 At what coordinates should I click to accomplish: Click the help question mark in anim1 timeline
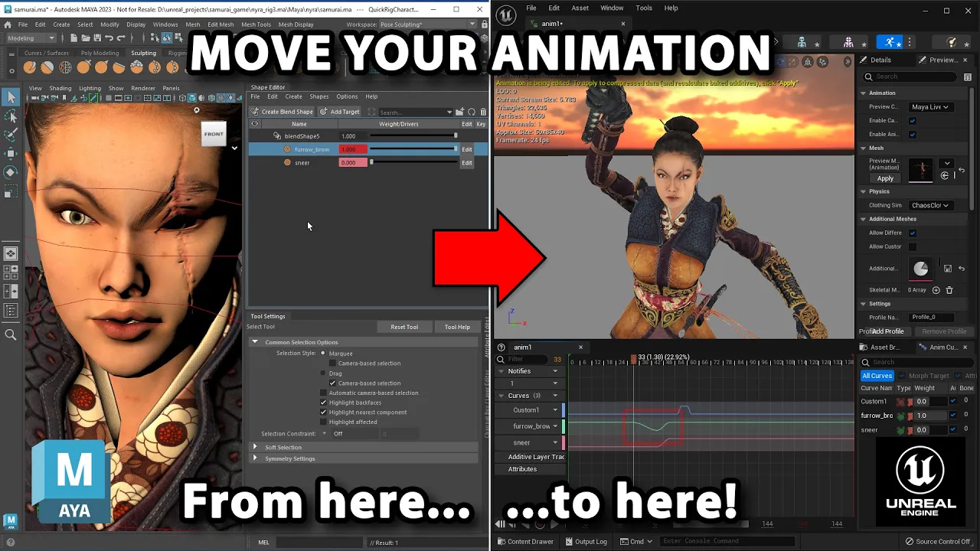point(501,347)
